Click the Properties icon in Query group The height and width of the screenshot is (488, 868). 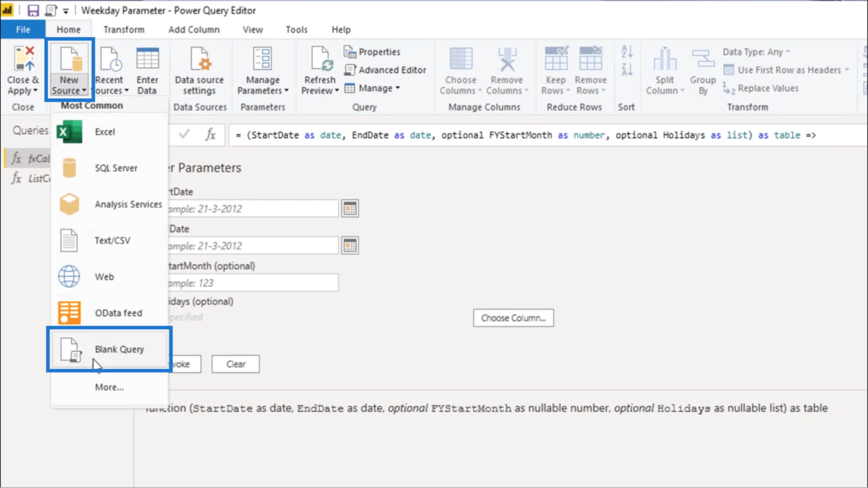350,52
